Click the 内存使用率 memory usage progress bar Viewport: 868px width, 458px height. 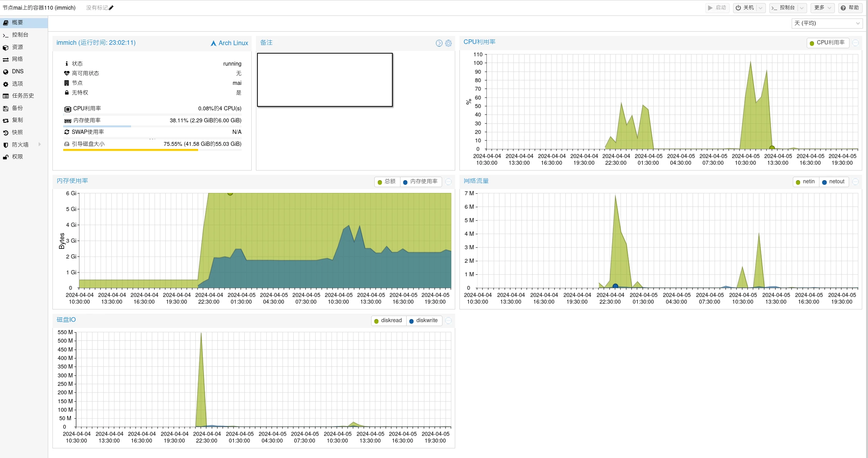(152, 126)
